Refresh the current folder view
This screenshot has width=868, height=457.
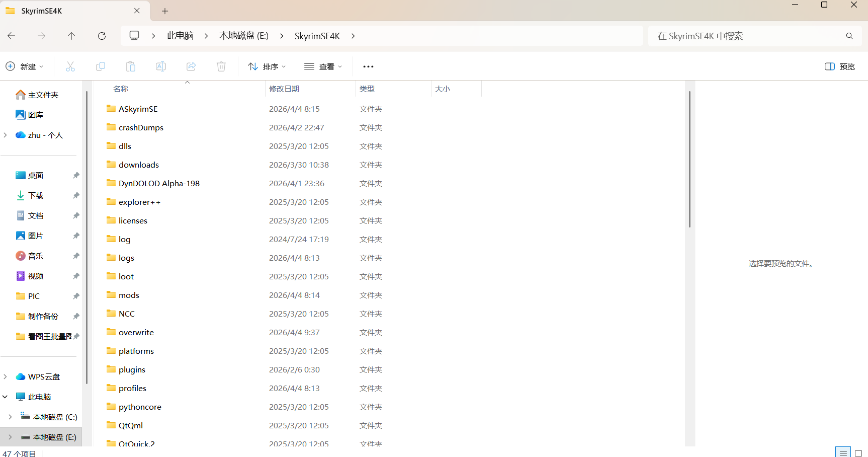click(102, 36)
